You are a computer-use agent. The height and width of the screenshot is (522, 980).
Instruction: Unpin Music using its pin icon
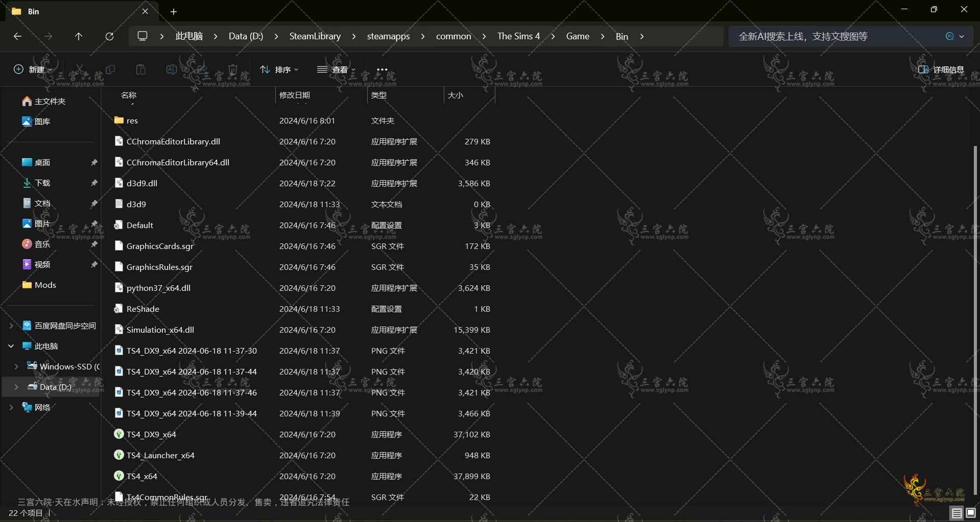(94, 244)
